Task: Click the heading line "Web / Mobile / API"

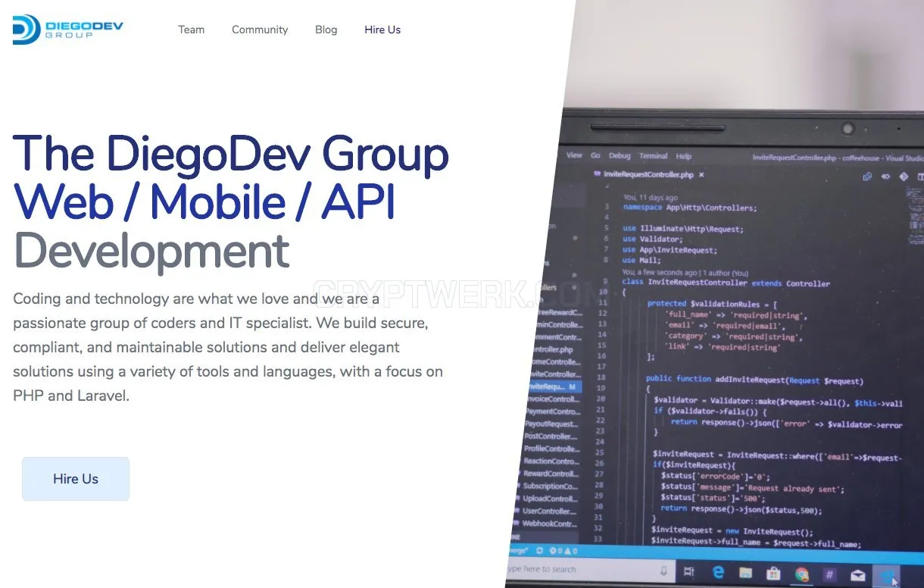Action: (205, 202)
